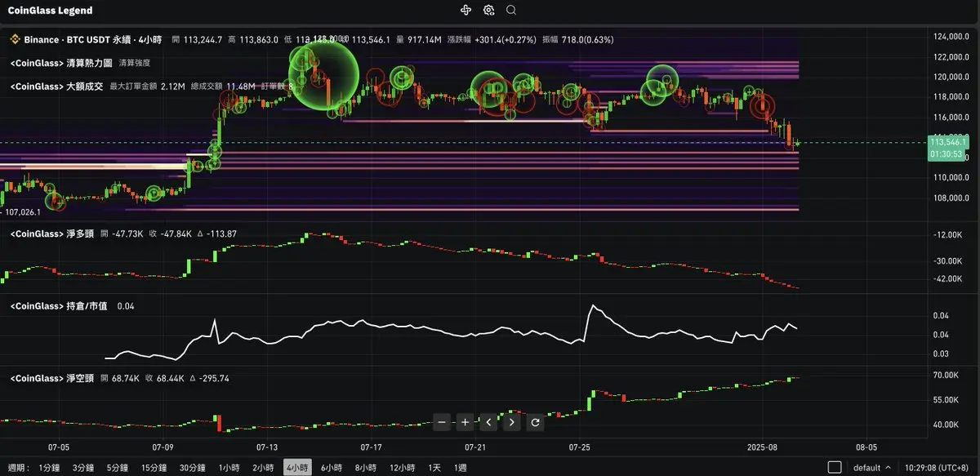The image size is (980, 476).
Task: Click the large green liquidation bubble near 07-15
Action: (x=324, y=74)
